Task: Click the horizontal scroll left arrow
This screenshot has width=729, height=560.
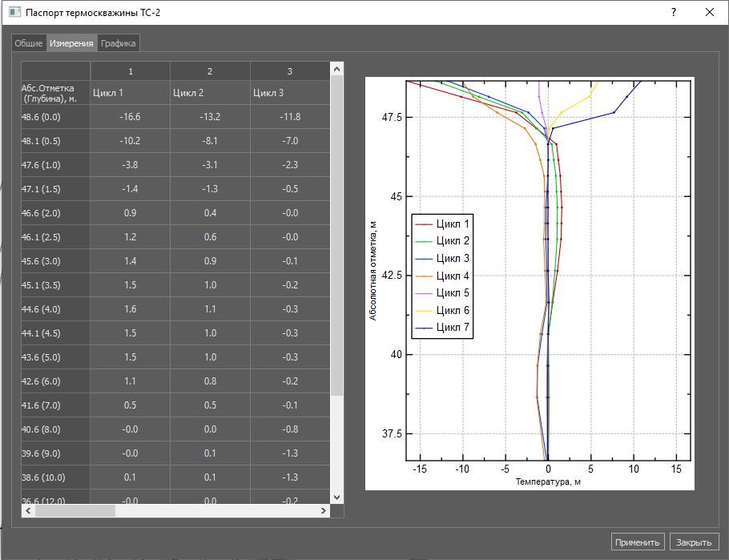Action: pyautogui.click(x=27, y=510)
